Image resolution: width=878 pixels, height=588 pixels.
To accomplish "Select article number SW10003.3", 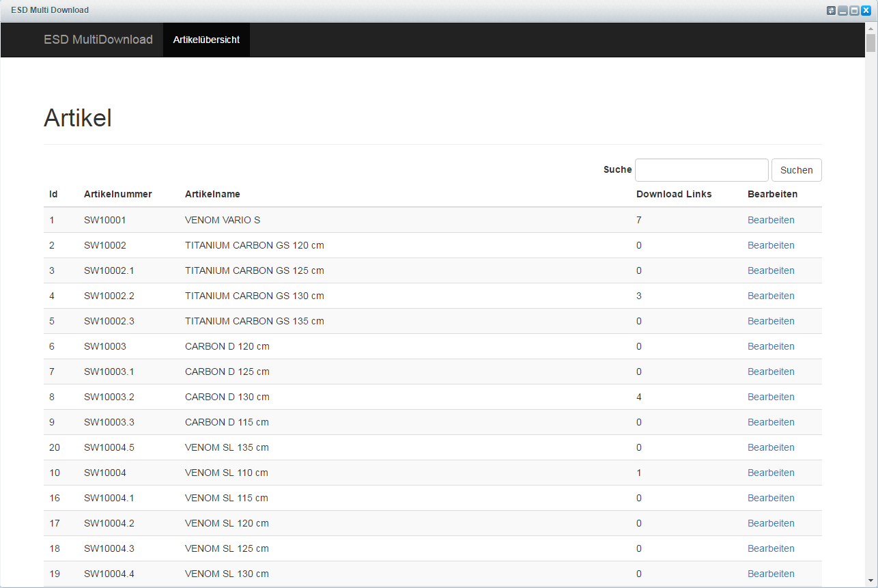I will point(109,422).
